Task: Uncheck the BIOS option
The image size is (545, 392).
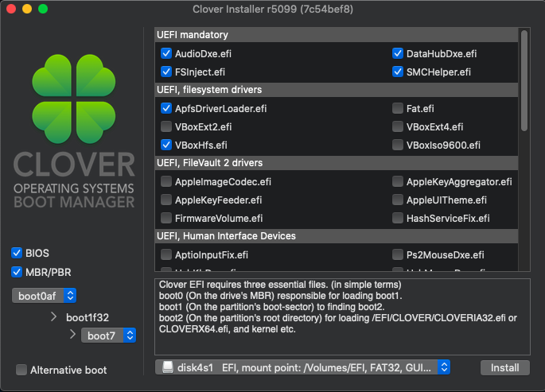Action: pos(17,253)
